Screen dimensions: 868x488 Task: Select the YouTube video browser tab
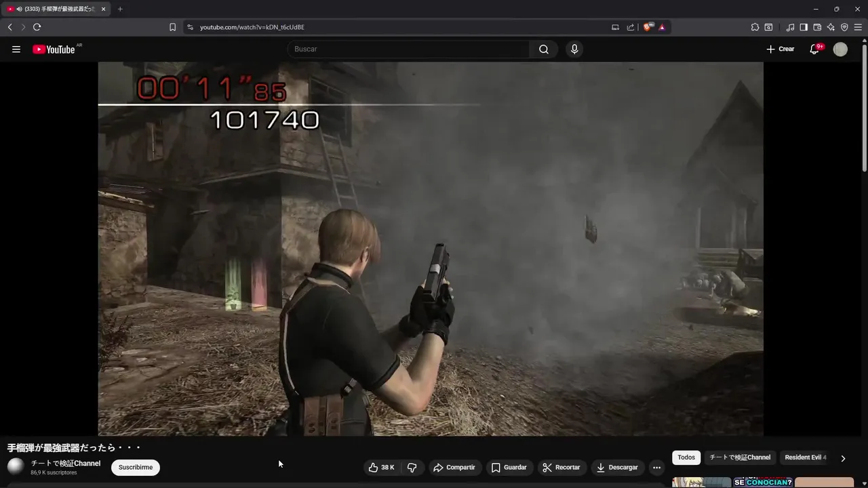57,9
